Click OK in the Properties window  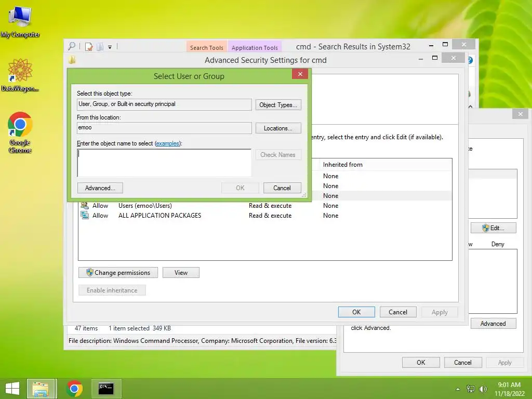tap(421, 362)
